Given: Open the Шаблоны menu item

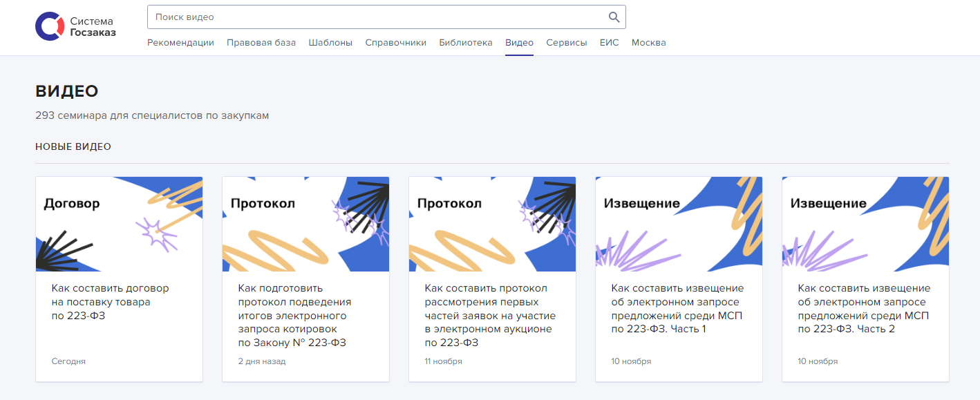Looking at the screenshot, I should point(330,43).
